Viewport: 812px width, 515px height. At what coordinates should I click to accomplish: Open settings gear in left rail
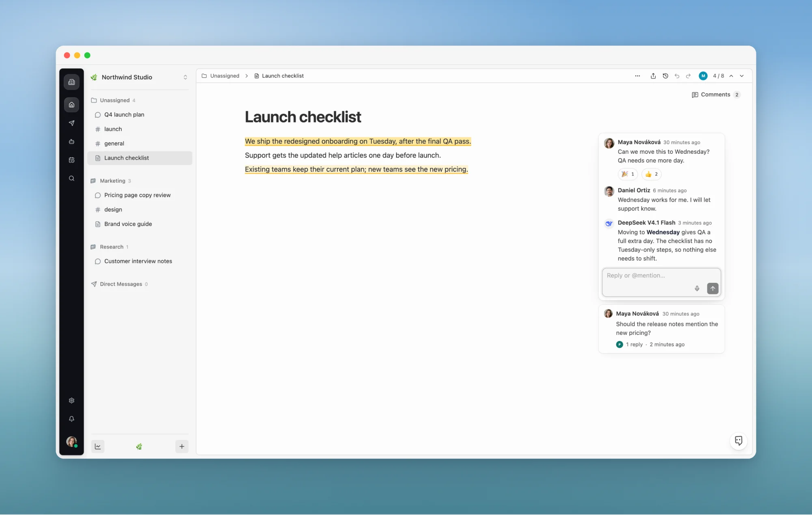(71, 401)
